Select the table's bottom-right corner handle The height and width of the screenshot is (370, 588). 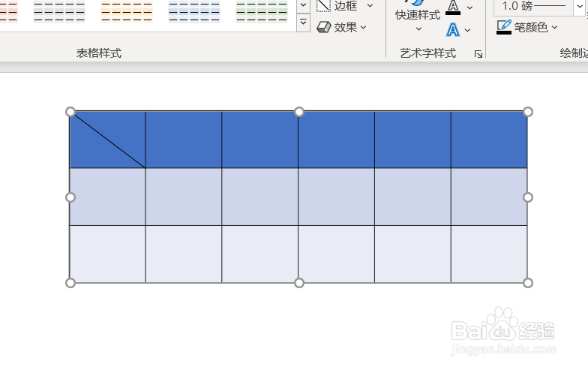pyautogui.click(x=528, y=283)
